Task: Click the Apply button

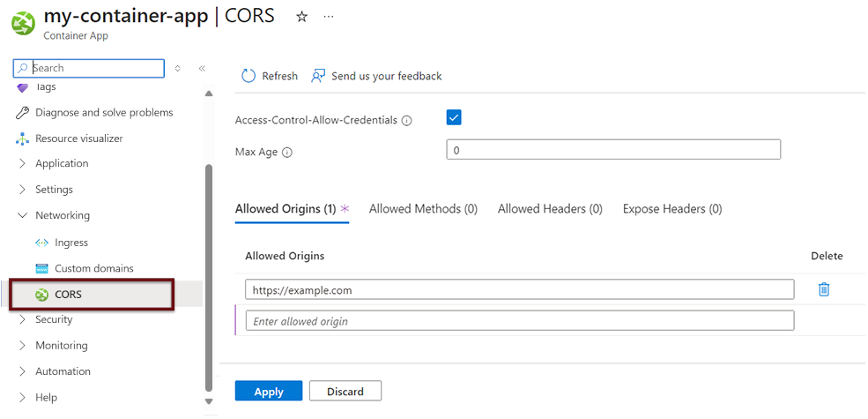Action: [269, 391]
